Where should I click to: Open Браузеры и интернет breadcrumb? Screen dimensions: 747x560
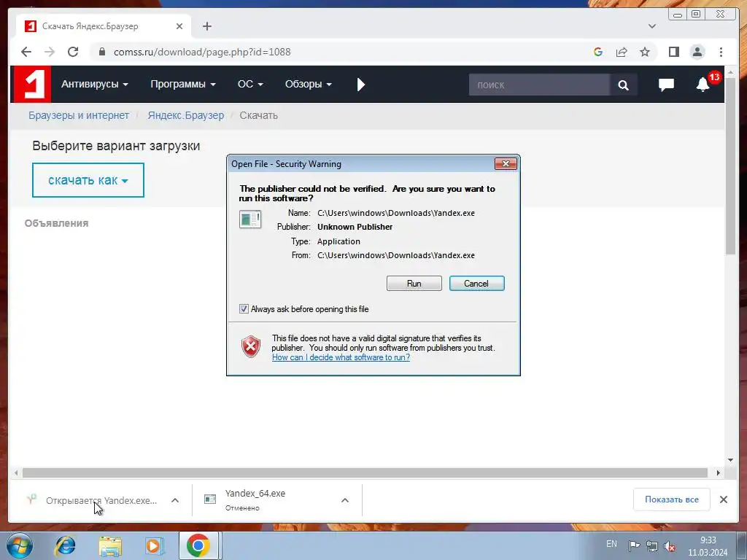point(79,115)
